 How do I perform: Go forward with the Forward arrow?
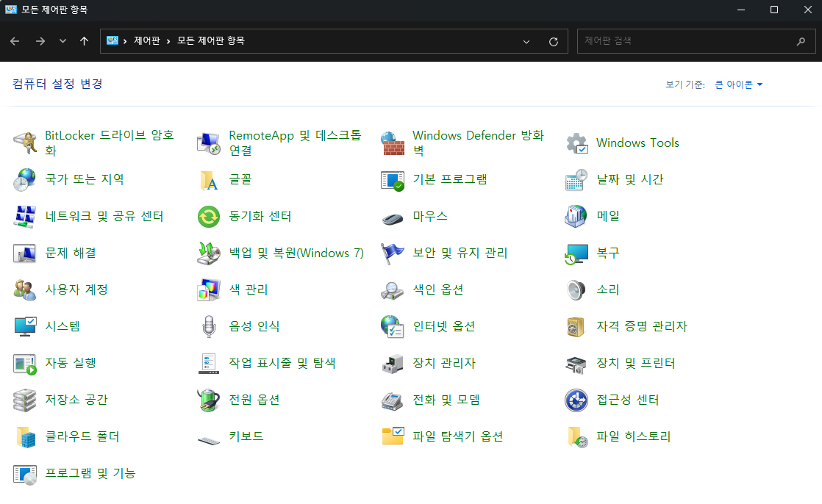point(40,41)
